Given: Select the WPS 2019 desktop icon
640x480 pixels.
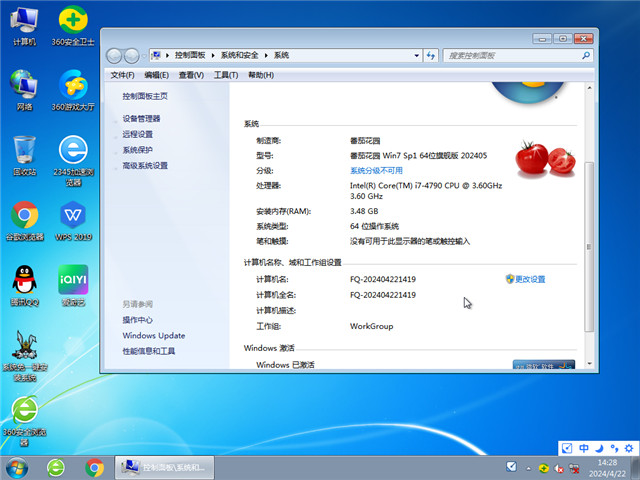Looking at the screenshot, I should 73,220.
